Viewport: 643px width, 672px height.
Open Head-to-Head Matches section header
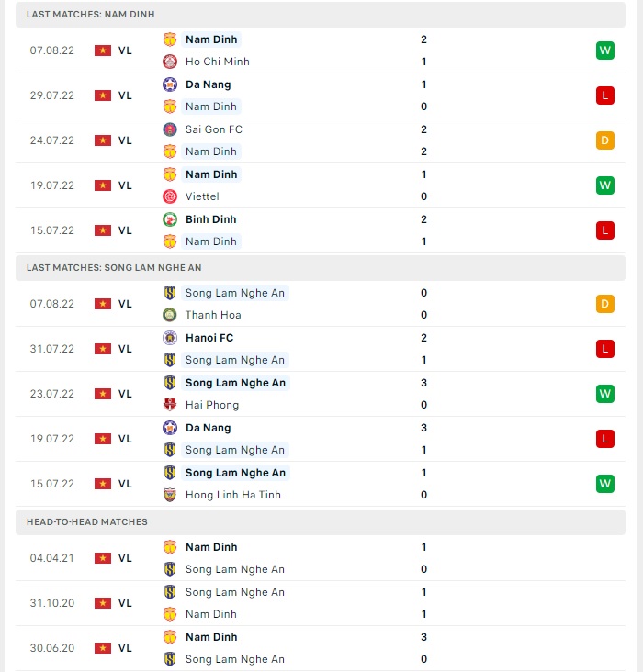321,522
